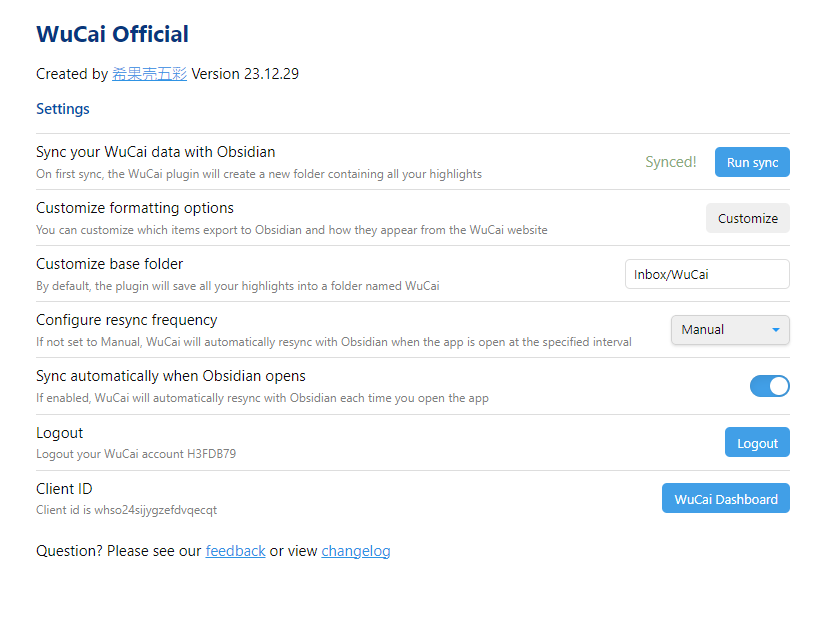Click into the Inbox/WuCai base folder field
Screen dimensions: 821x622
point(707,274)
